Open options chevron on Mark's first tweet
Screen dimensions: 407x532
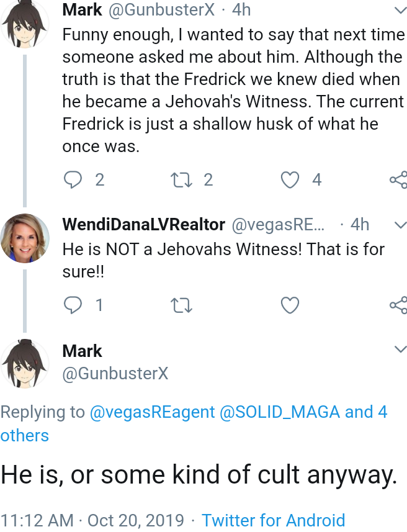401,10
